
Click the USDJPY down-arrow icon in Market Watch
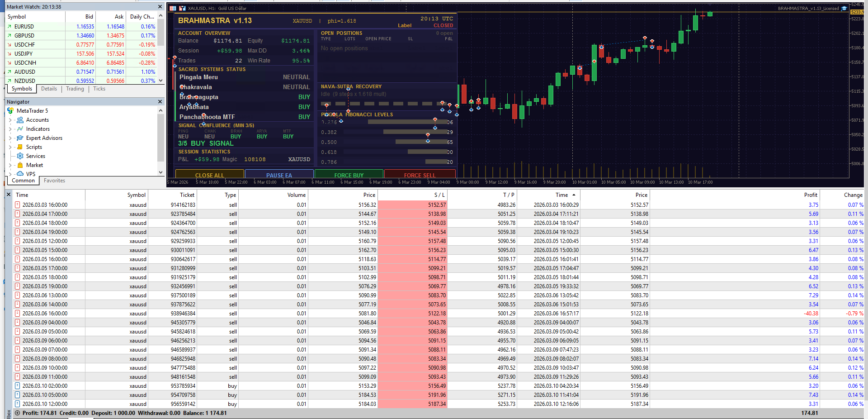click(x=9, y=54)
